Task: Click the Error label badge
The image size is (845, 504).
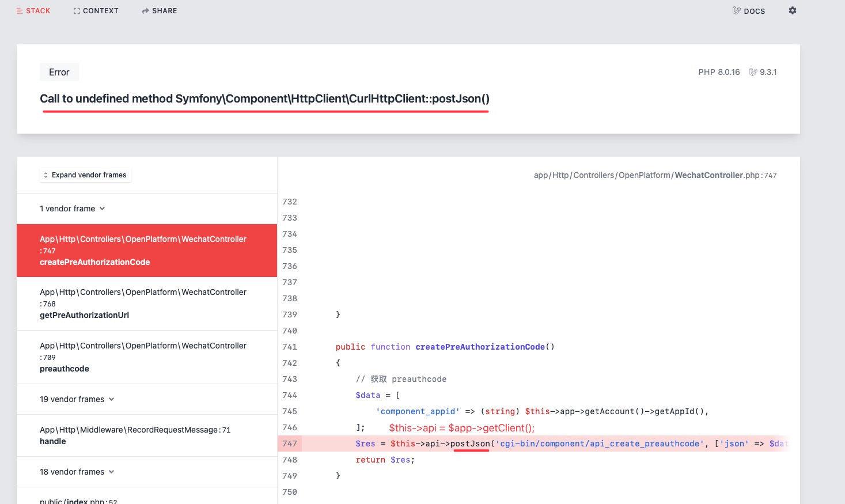Action: tap(59, 72)
